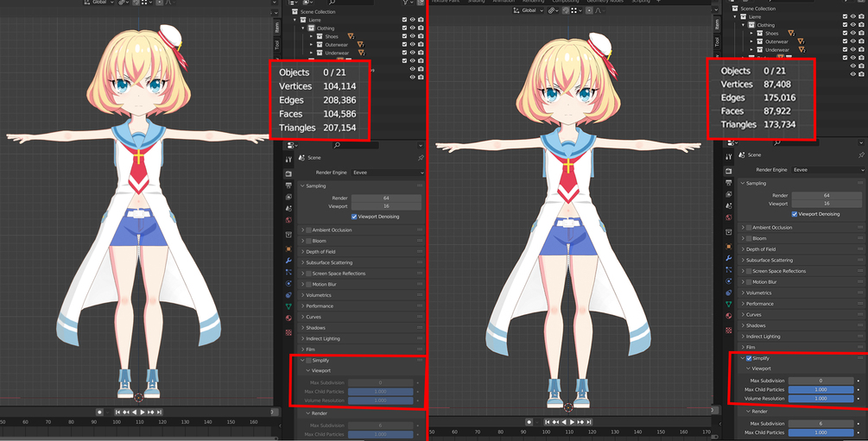
Task: Open Tool sidebar tab in right viewport
Action: click(x=718, y=41)
